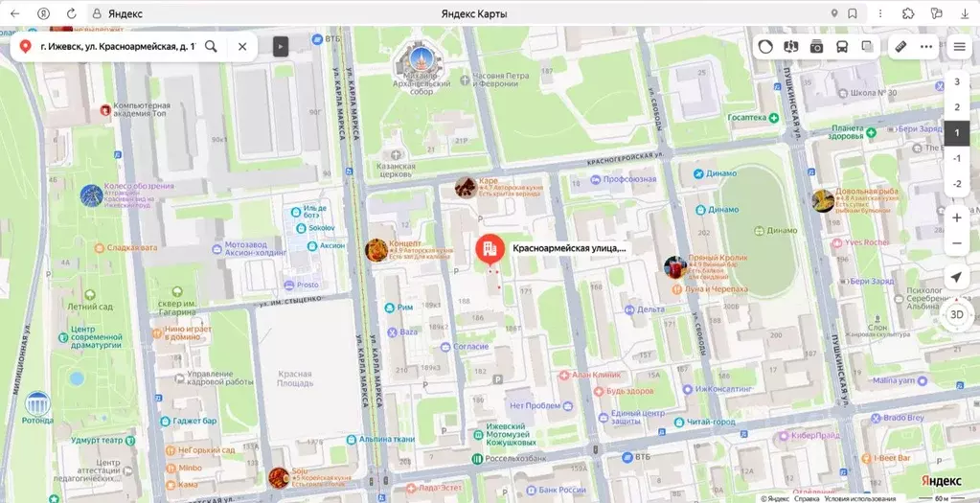Select the Ротонда landmark icon

pos(37,403)
